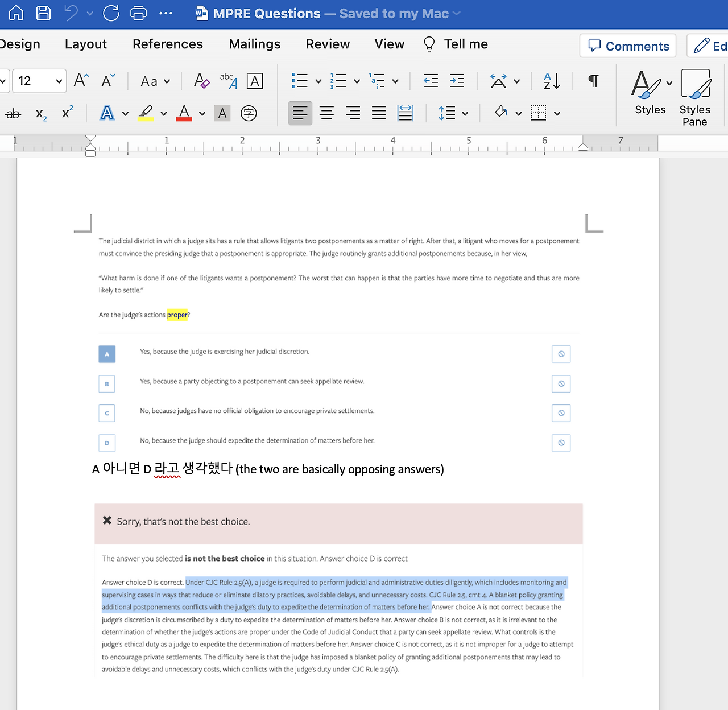The height and width of the screenshot is (710, 728).
Task: Click the Sort A to Z icon
Action: click(552, 81)
